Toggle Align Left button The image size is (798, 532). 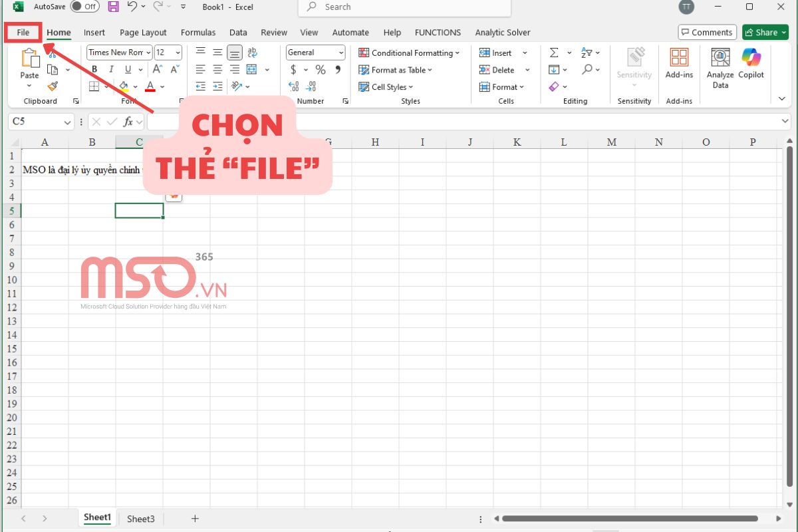[x=200, y=69]
